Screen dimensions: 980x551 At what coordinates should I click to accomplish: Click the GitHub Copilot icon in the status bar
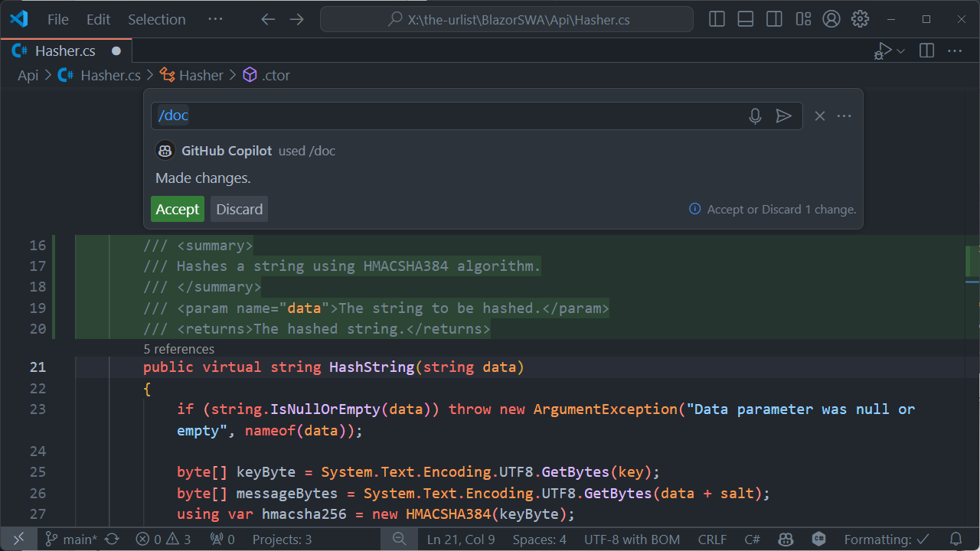tap(786, 539)
